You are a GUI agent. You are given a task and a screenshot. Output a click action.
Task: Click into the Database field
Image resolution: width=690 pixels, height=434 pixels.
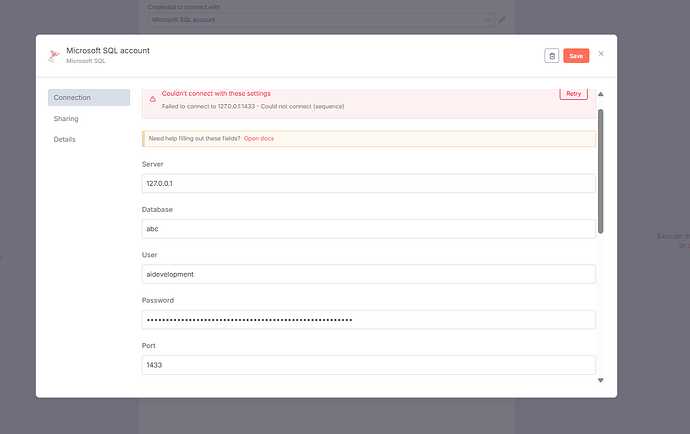(369, 228)
